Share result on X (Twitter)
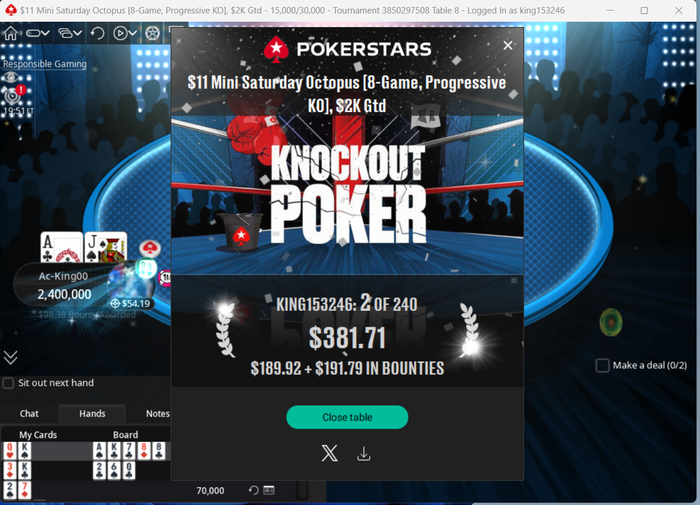This screenshot has width=700, height=505. [x=329, y=453]
